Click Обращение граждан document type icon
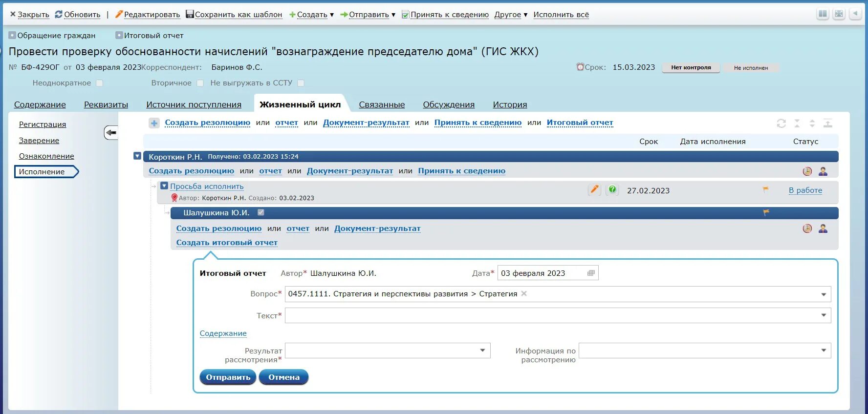 click(x=12, y=35)
